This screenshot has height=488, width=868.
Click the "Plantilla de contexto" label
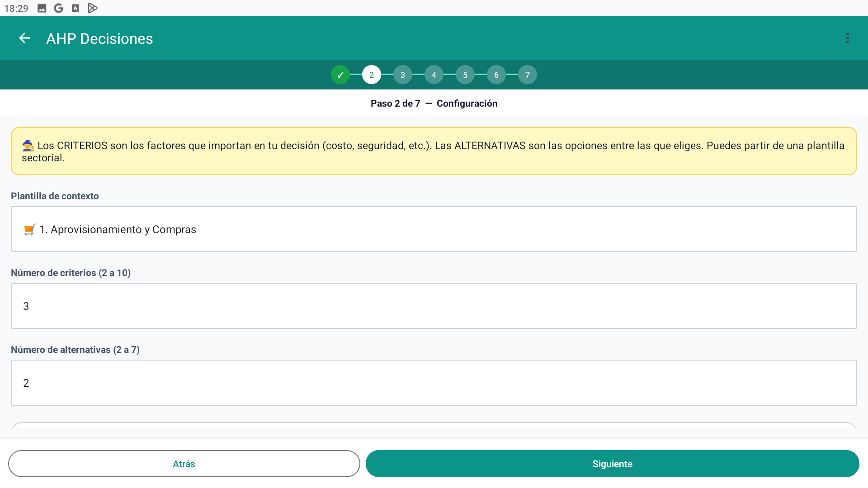[x=55, y=196]
